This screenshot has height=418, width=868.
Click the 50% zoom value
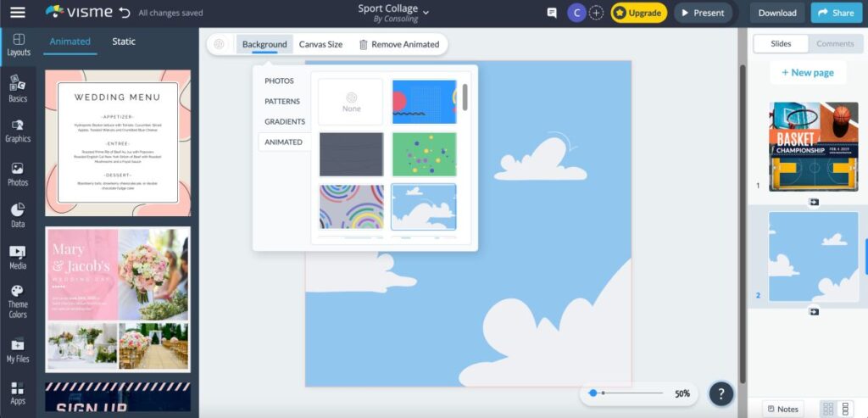[682, 393]
